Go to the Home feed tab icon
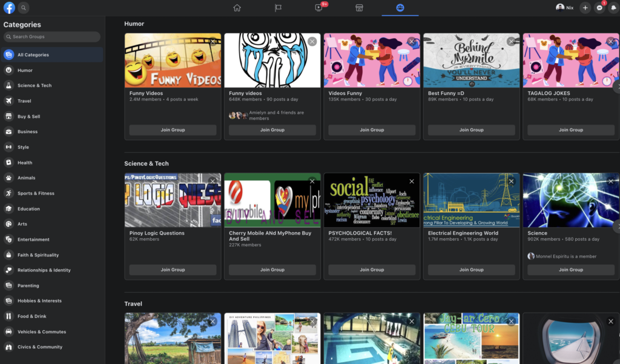The height and width of the screenshot is (364, 620). click(x=237, y=8)
